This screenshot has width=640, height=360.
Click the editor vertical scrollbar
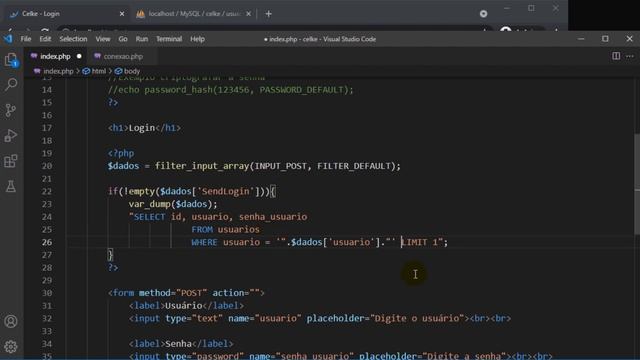click(637, 184)
